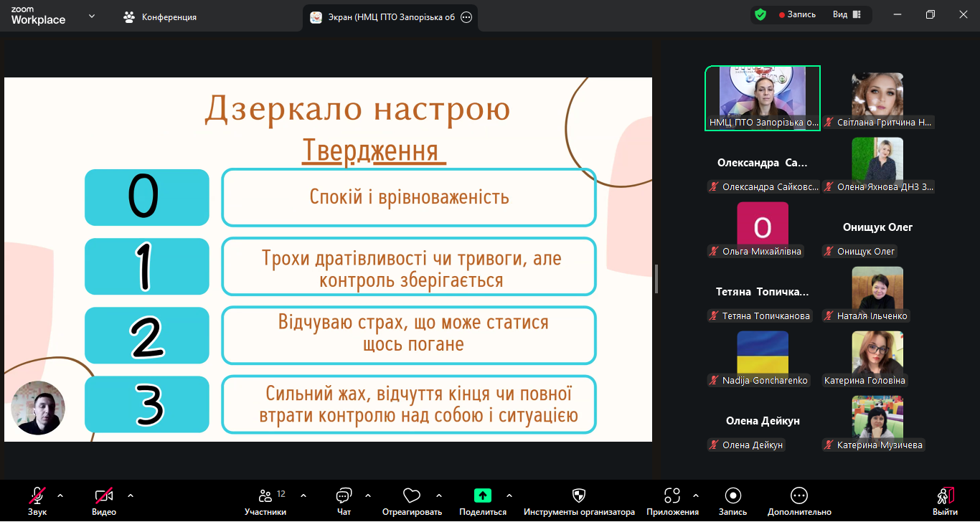The height and width of the screenshot is (522, 980).
Task: Open the three-dot menu on Экран tab
Action: coord(466,17)
